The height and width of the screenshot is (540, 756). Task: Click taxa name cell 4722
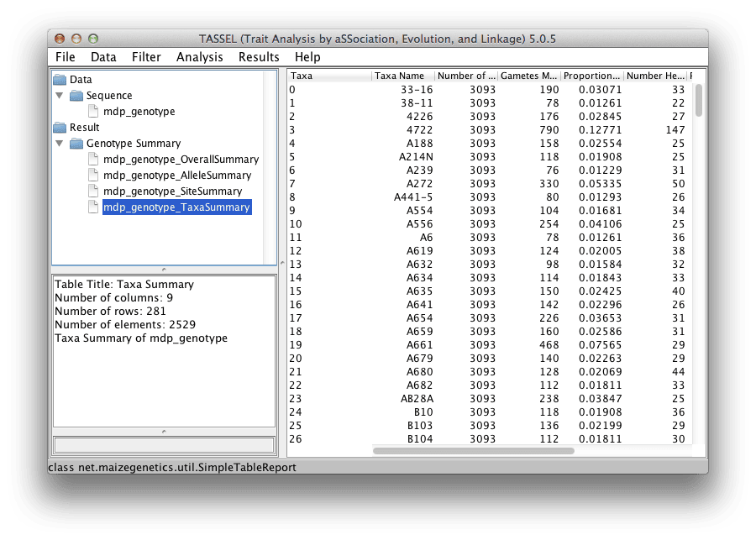[x=419, y=130]
